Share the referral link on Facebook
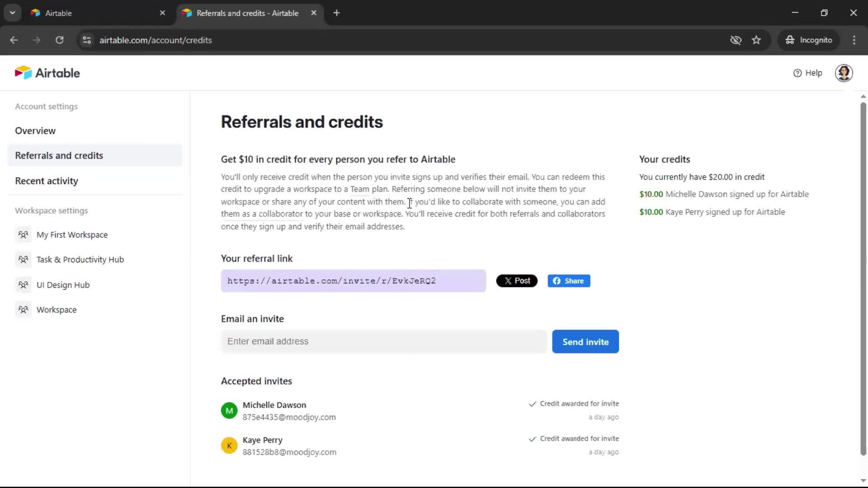Viewport: 868px width, 488px height. [569, 281]
